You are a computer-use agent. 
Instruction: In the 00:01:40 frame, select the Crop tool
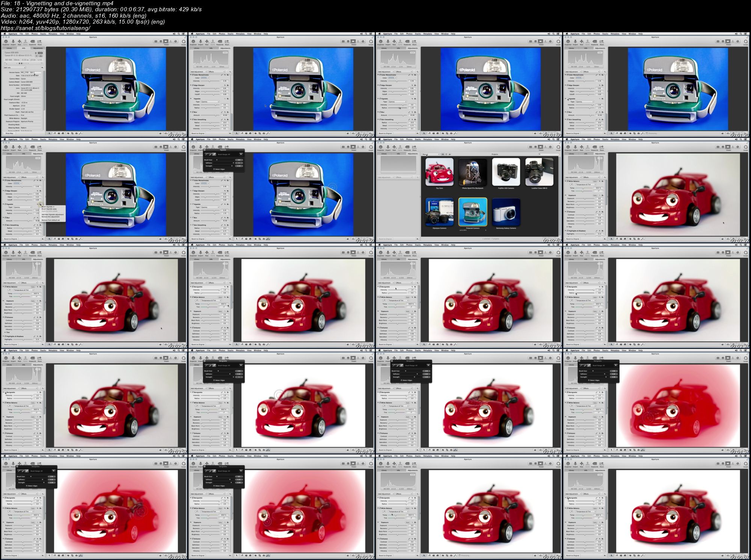(x=72, y=239)
